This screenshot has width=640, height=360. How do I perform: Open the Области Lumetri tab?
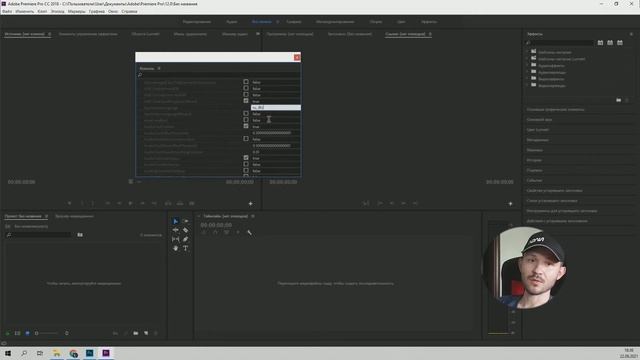[x=145, y=34]
